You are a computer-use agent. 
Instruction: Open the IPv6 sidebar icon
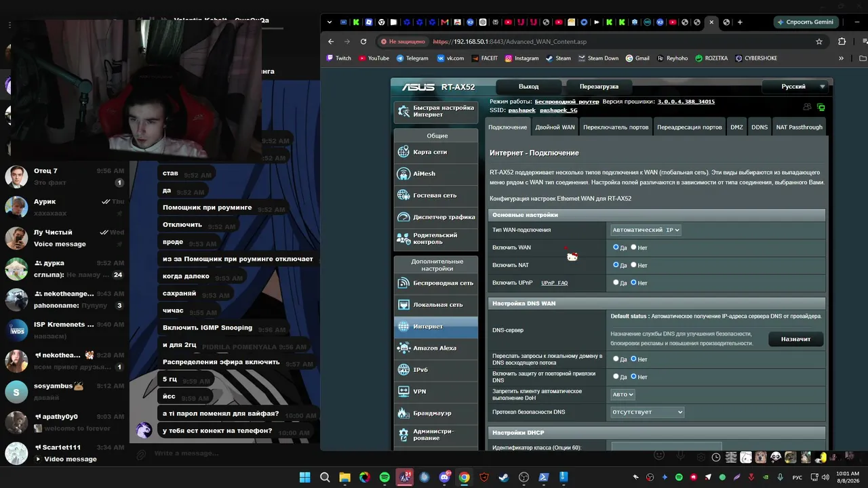point(403,369)
